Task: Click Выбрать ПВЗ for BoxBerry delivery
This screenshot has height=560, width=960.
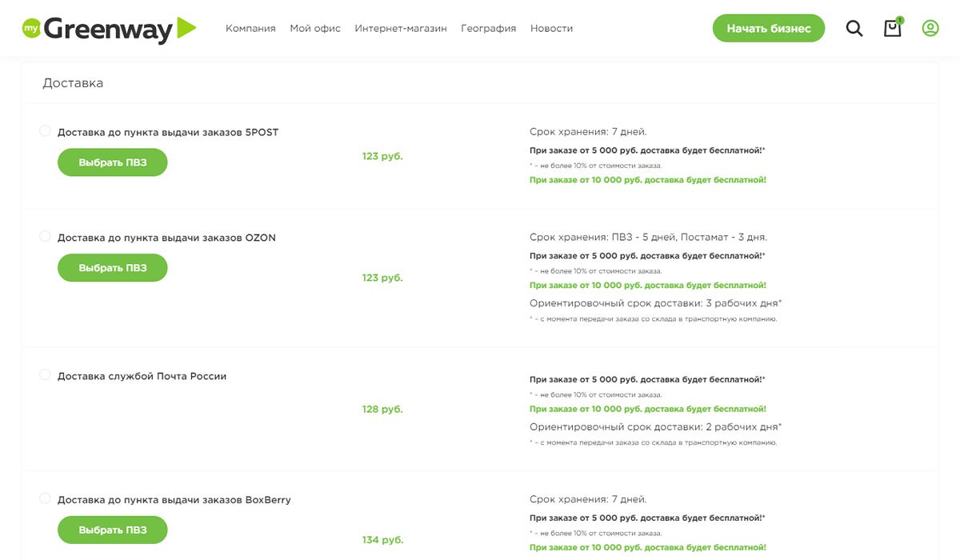Action: (113, 530)
